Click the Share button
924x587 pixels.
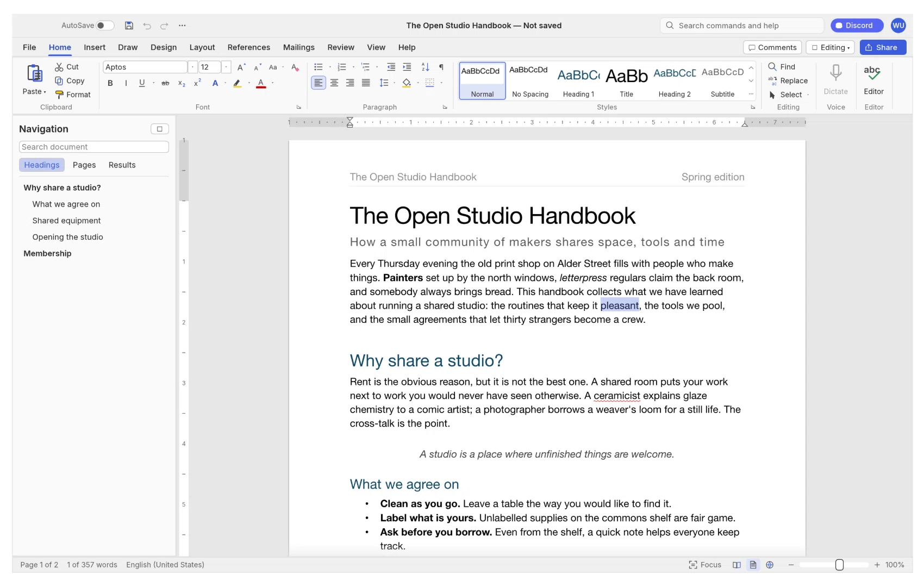coord(883,48)
